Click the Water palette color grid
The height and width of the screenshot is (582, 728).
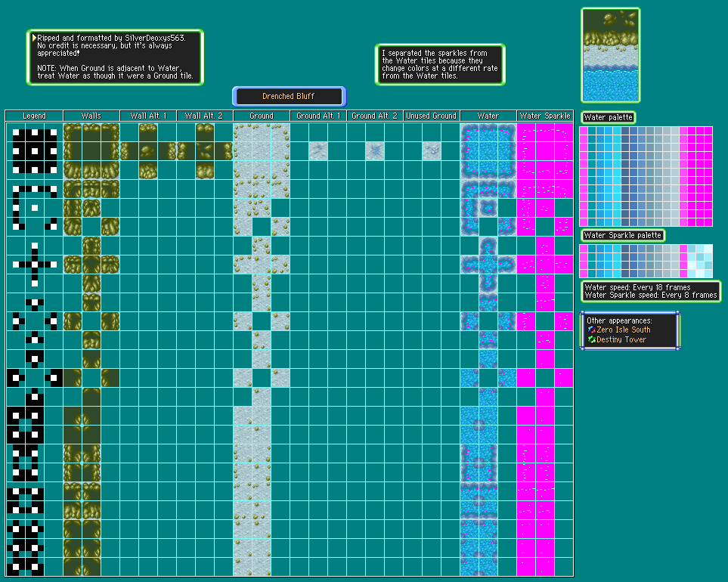pyautogui.click(x=646, y=176)
